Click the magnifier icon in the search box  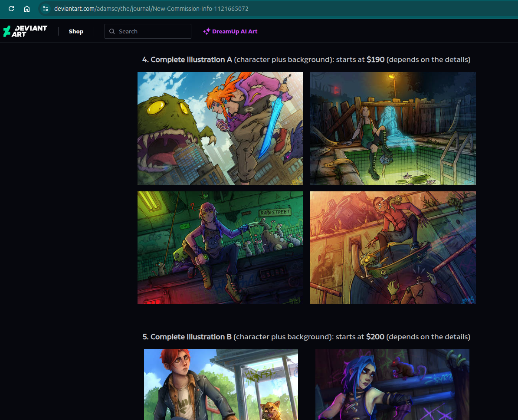pyautogui.click(x=112, y=31)
